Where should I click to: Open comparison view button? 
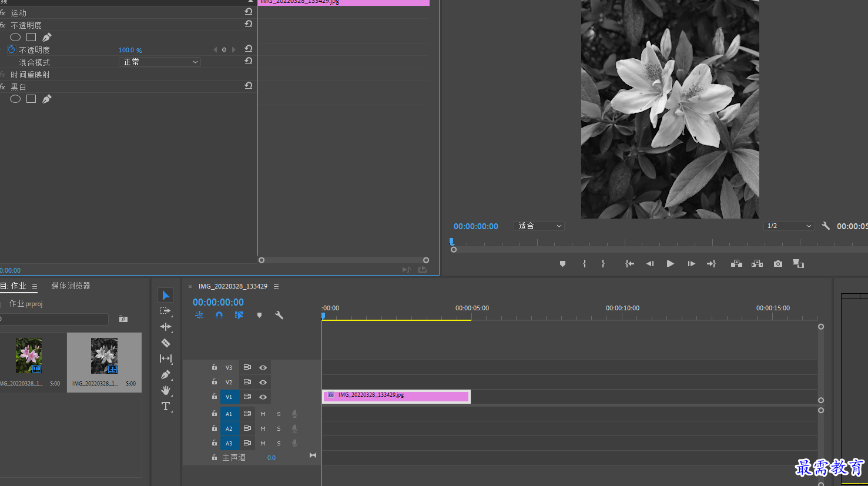click(x=798, y=264)
